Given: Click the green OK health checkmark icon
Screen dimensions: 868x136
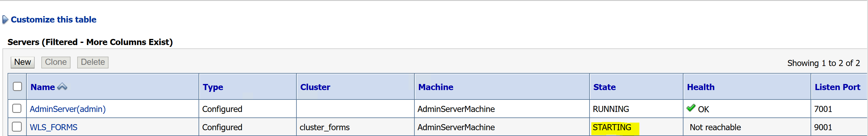Looking at the screenshot, I should 691,108.
